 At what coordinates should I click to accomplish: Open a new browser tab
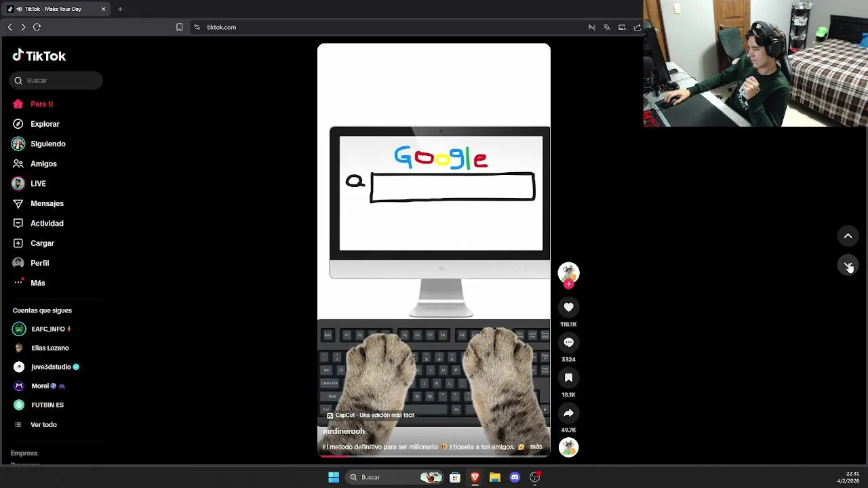120,9
